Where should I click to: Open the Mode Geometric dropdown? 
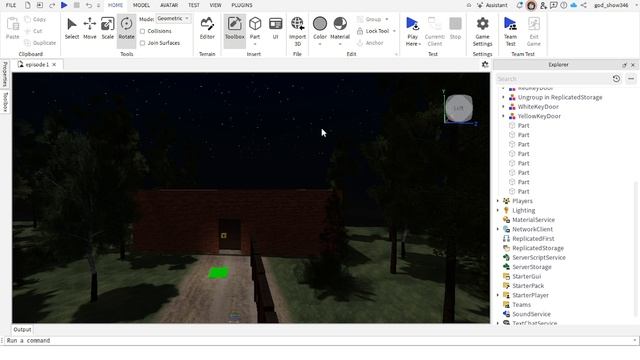[x=173, y=19]
